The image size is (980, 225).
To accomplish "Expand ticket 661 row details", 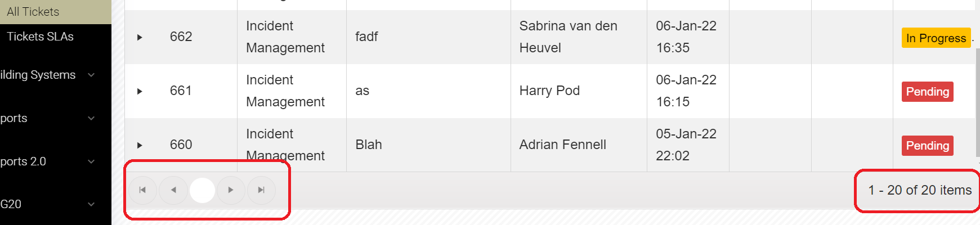I will (140, 91).
